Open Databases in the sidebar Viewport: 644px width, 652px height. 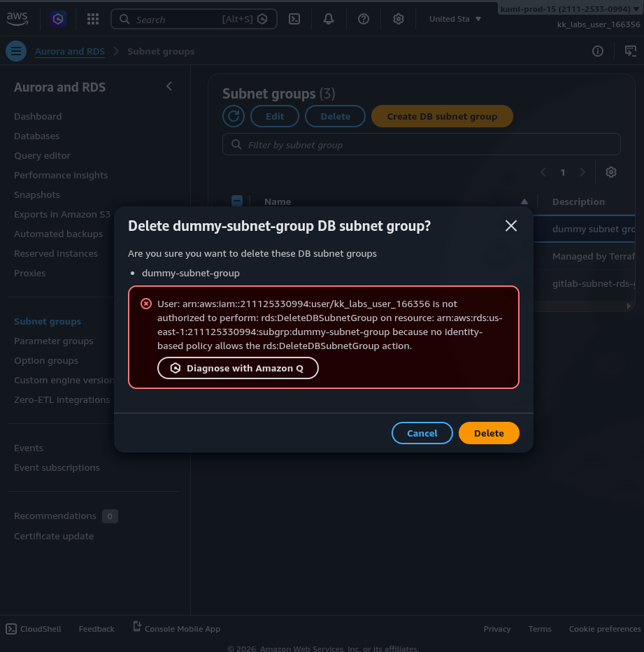[x=36, y=136]
